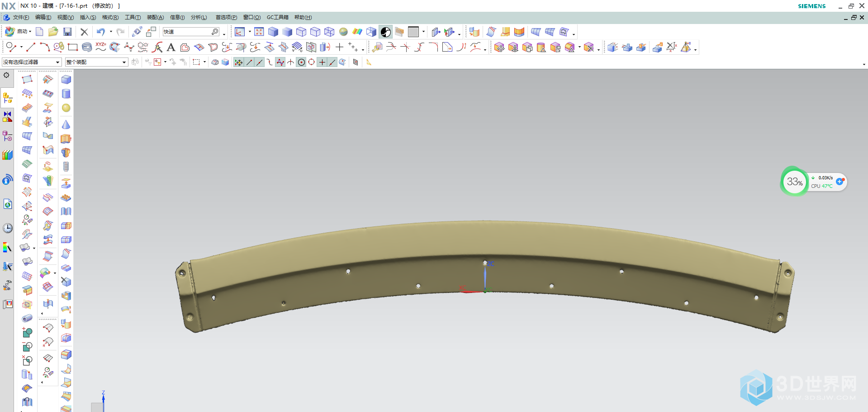
Task: Select the Line sketch tool
Action: click(x=31, y=47)
